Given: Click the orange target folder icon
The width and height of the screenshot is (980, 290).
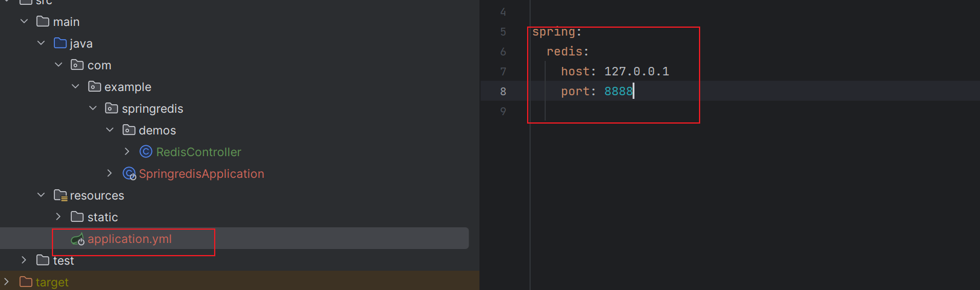Looking at the screenshot, I should tap(25, 282).
